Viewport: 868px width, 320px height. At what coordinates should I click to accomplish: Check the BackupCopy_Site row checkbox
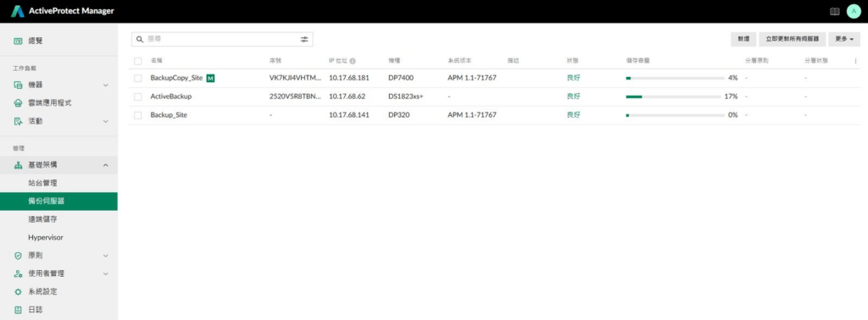(x=138, y=79)
